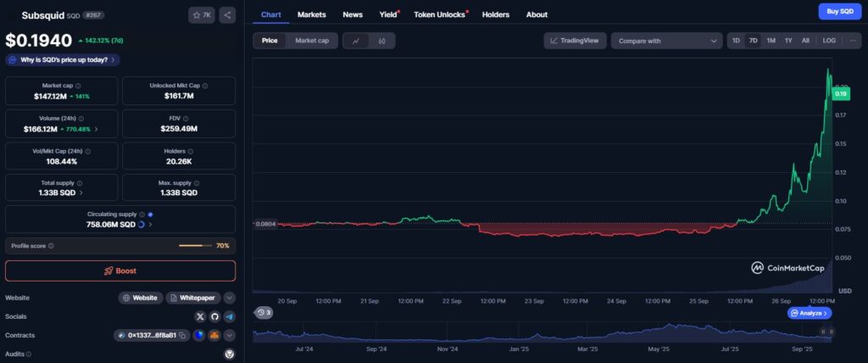
Task: Expand more links next to Whitepaper
Action: (x=229, y=298)
